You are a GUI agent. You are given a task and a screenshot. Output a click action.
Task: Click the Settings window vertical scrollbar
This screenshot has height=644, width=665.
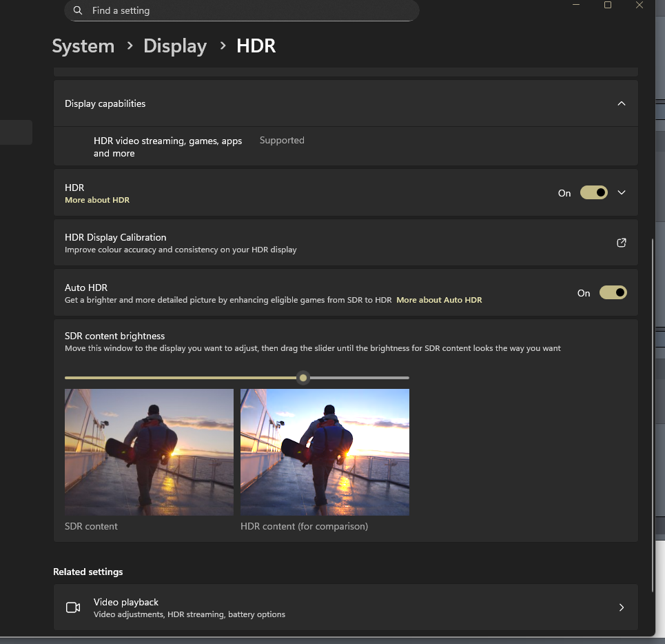coord(653,415)
